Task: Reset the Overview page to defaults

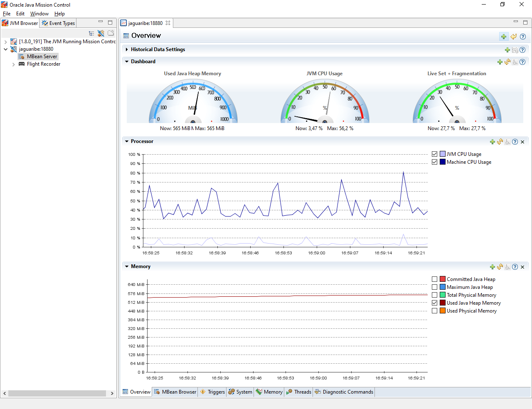Action: pyautogui.click(x=513, y=37)
